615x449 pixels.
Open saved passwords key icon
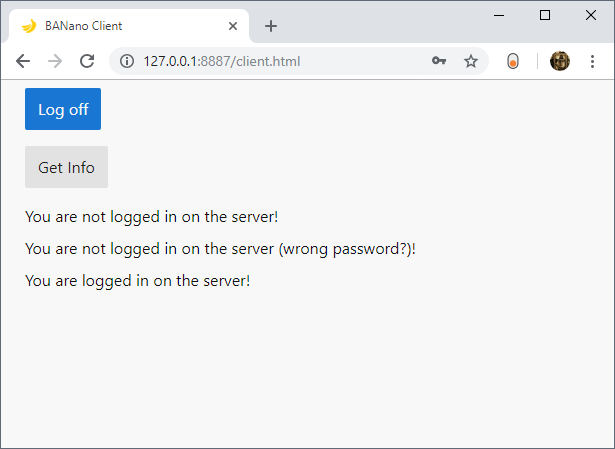click(x=438, y=61)
